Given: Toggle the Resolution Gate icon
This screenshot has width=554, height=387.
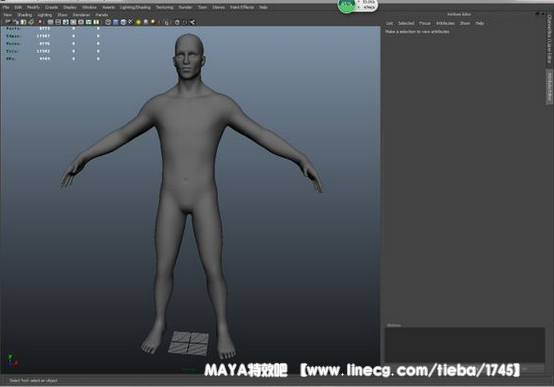Looking at the screenshot, I should (x=66, y=22).
